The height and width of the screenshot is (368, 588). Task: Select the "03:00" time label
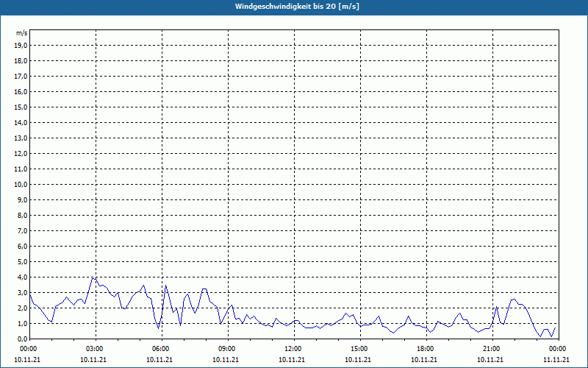coord(96,349)
